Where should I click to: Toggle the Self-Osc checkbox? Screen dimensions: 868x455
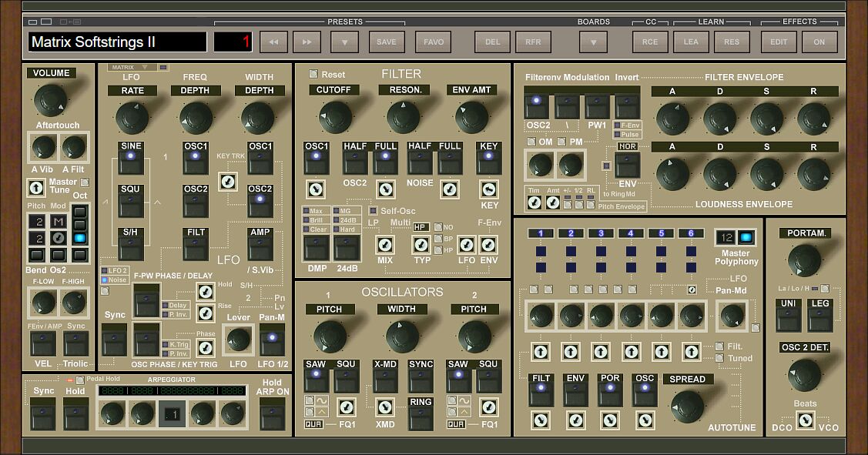(374, 209)
